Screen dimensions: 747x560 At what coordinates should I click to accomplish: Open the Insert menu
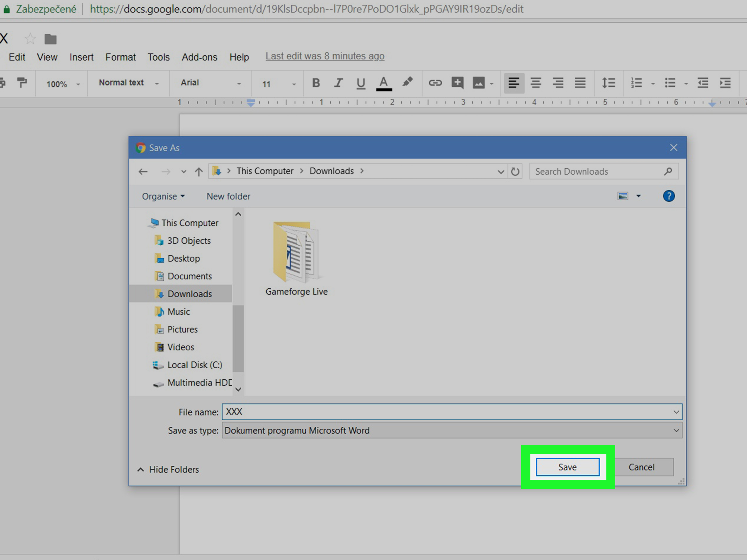[x=81, y=57]
